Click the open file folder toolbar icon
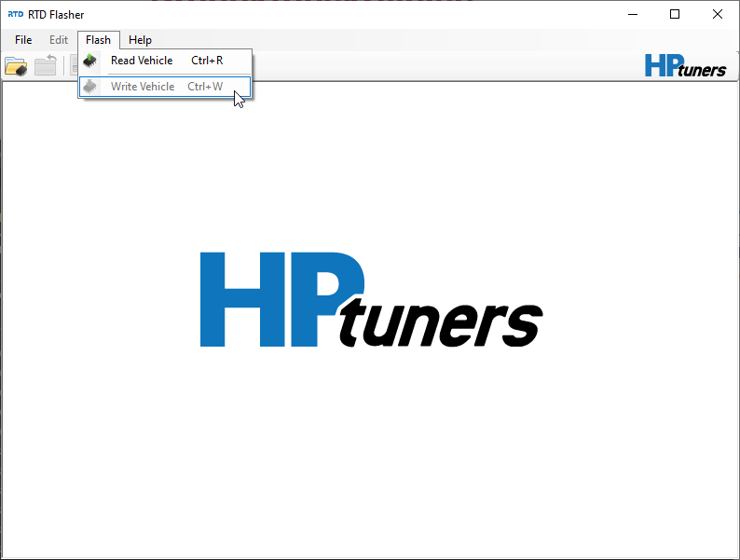This screenshot has width=740, height=560. [16, 66]
